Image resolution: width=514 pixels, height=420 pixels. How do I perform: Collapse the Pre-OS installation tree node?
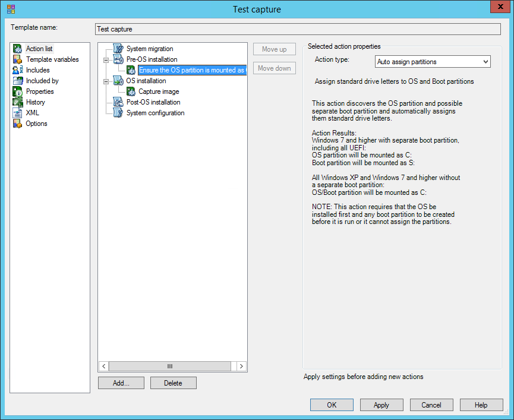(x=106, y=59)
